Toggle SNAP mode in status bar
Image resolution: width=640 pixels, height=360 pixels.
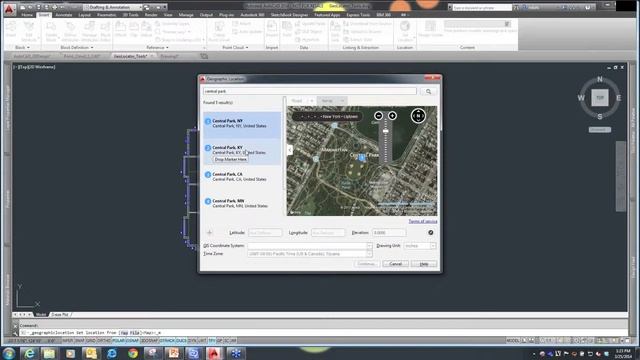click(x=80, y=341)
